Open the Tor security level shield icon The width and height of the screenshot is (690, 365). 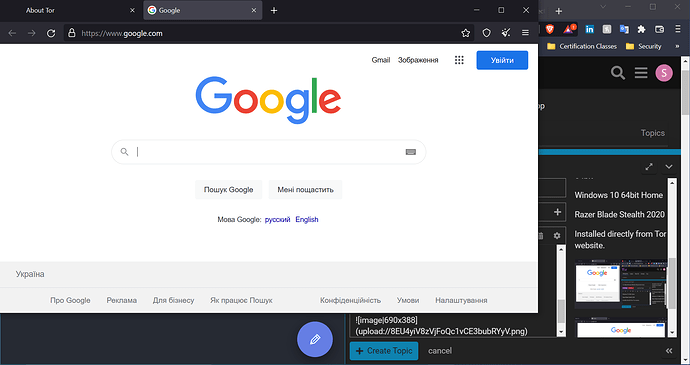pos(486,33)
